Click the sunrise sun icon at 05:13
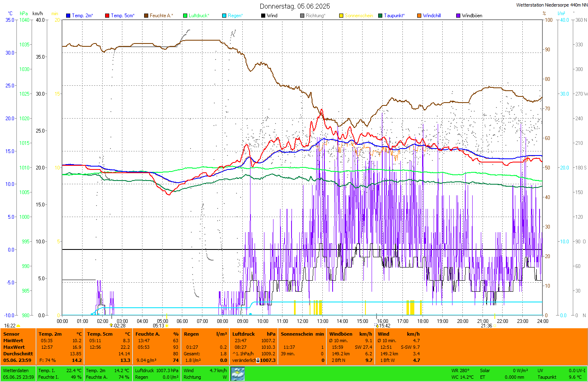The image size is (588, 382). [167, 326]
